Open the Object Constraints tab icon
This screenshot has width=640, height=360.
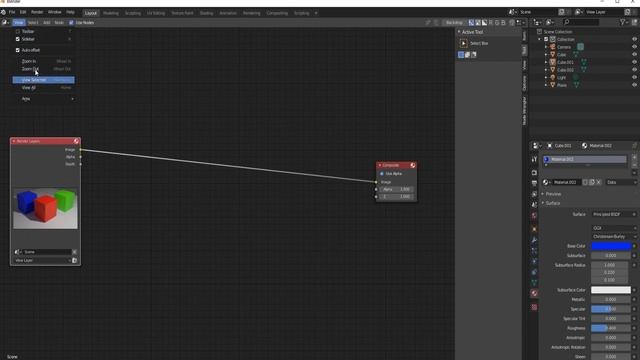(534, 272)
